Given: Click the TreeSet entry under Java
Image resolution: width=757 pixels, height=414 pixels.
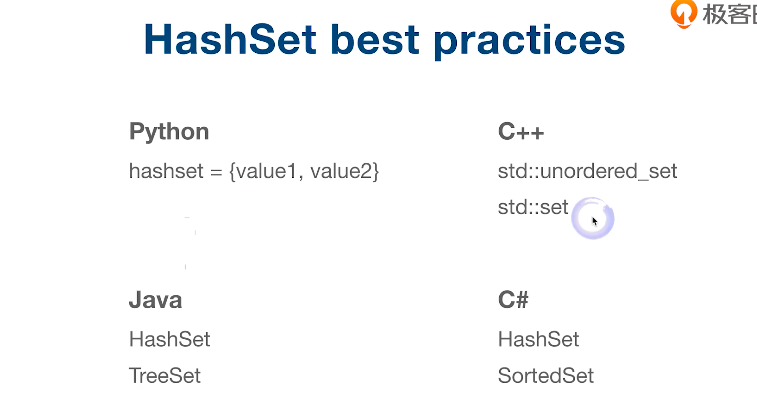Looking at the screenshot, I should 165,376.
